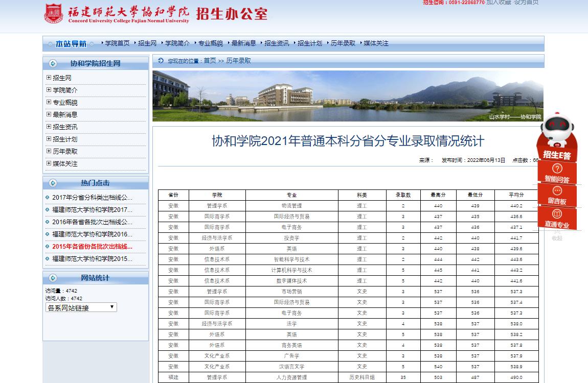
Task: Open 学院简介 in top navigation bar
Action: (177, 43)
